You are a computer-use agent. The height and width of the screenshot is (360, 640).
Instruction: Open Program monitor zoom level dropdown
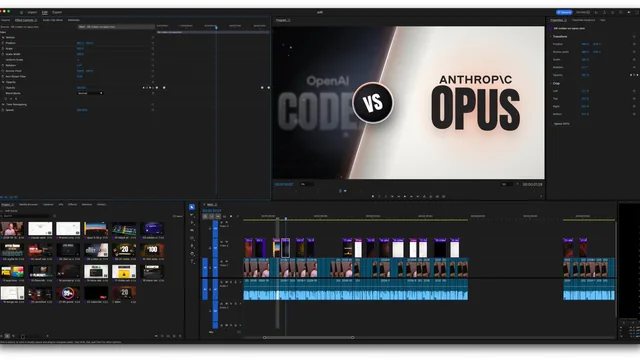(x=307, y=184)
